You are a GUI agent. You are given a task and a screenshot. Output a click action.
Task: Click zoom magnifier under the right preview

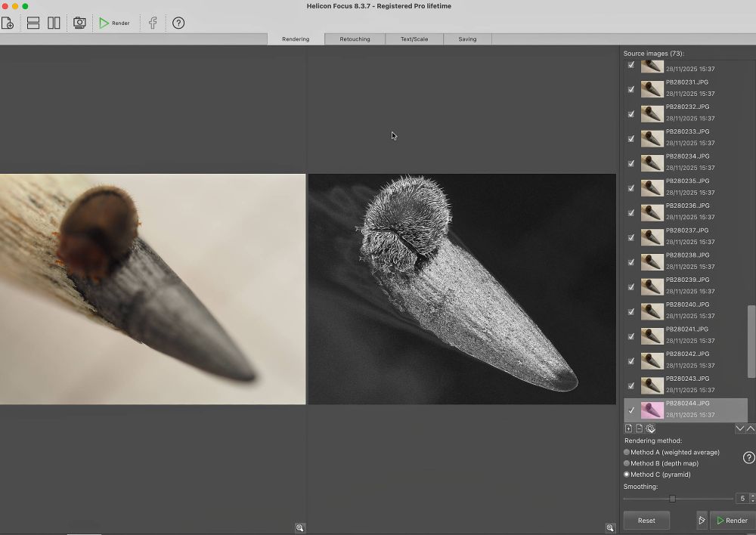(610, 527)
